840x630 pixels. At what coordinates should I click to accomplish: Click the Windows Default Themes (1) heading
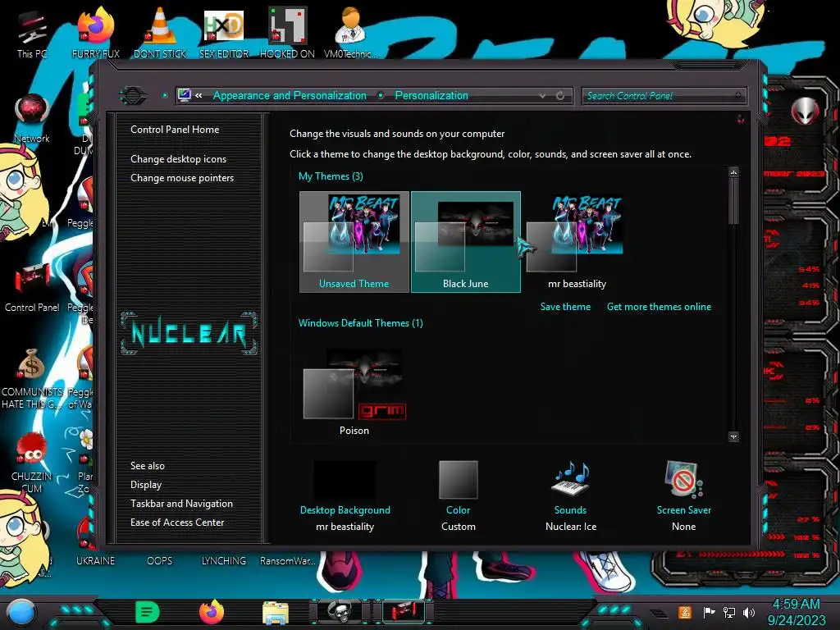361,323
